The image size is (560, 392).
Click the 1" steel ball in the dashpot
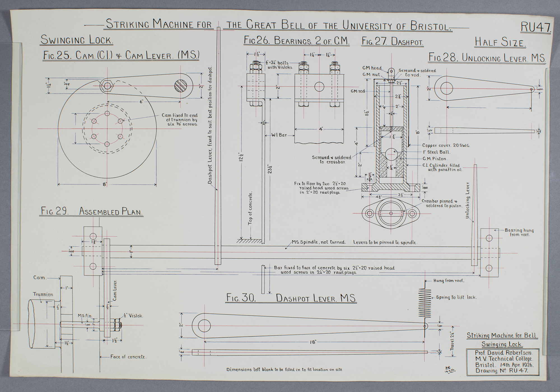click(391, 154)
